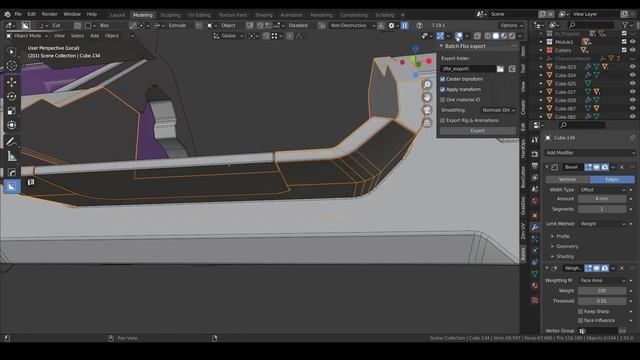Activate the Move tool
The image size is (640, 360).
pos(11,82)
